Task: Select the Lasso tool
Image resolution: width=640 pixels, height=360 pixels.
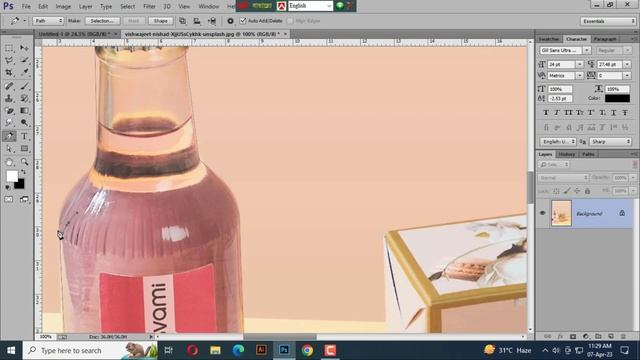Action: point(9,60)
